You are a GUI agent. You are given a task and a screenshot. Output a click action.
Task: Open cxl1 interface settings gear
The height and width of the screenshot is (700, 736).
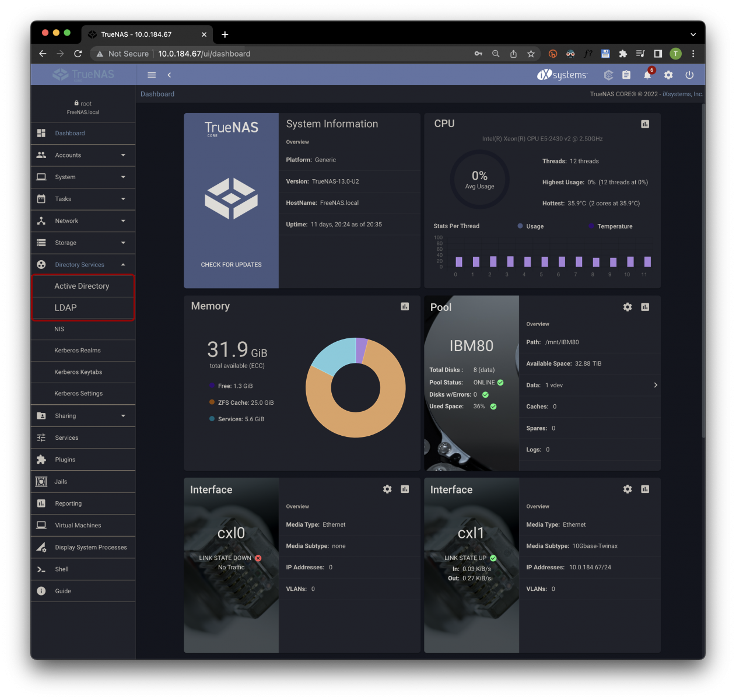628,489
